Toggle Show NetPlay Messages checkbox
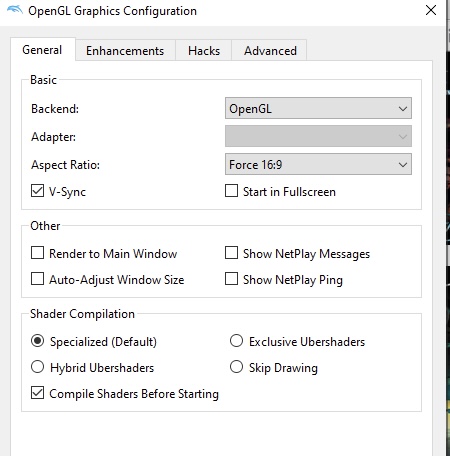 [231, 253]
